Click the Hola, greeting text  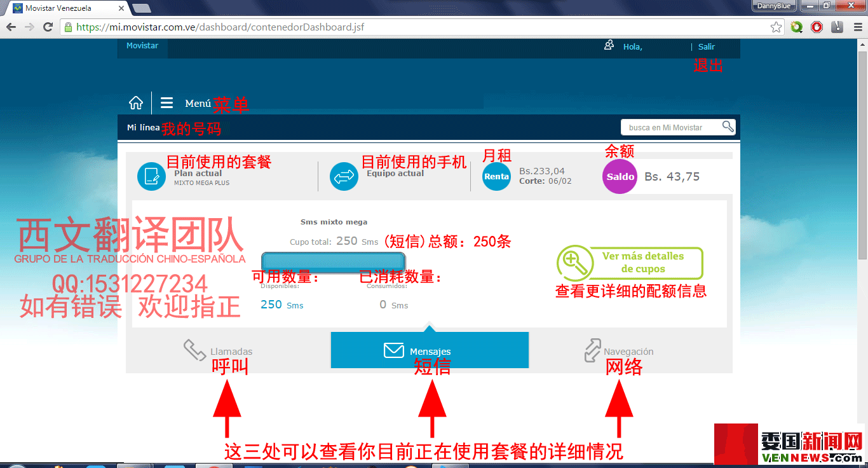(x=632, y=47)
